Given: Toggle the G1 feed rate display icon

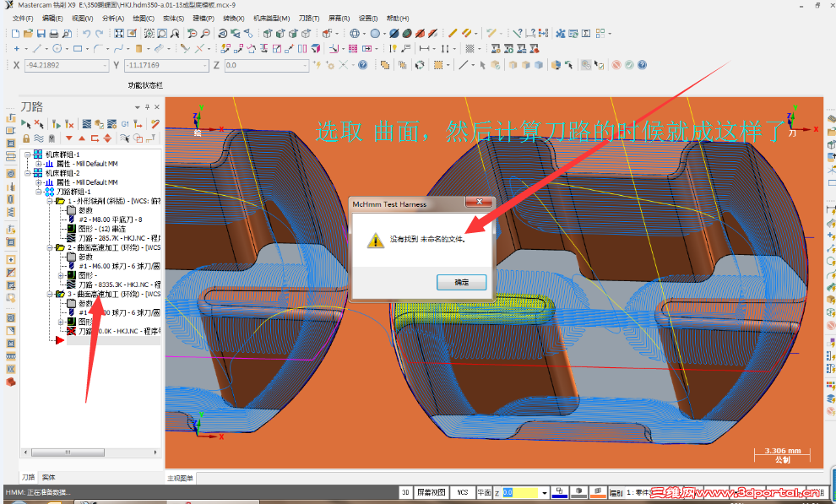Looking at the screenshot, I should 125,124.
